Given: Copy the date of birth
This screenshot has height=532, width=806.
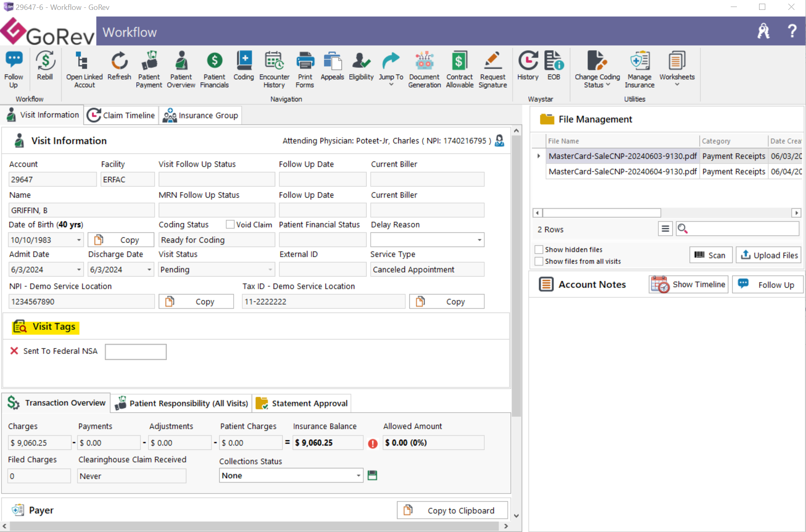Looking at the screenshot, I should point(121,240).
